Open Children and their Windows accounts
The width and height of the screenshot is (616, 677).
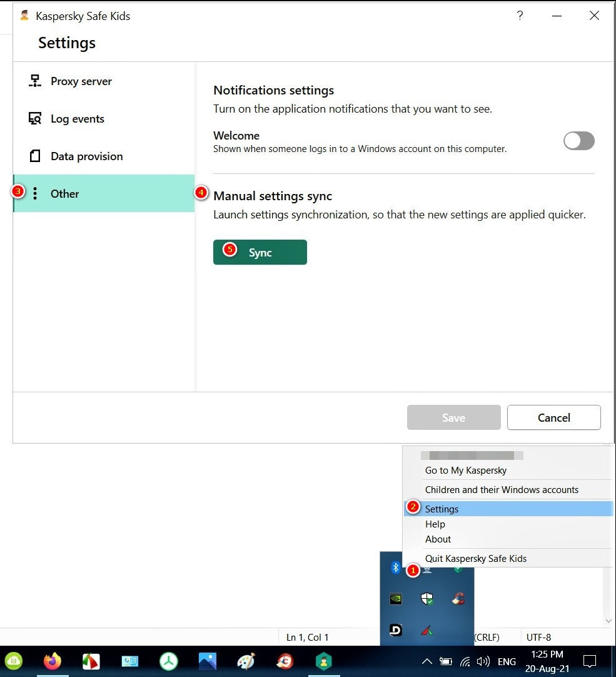pyautogui.click(x=502, y=490)
